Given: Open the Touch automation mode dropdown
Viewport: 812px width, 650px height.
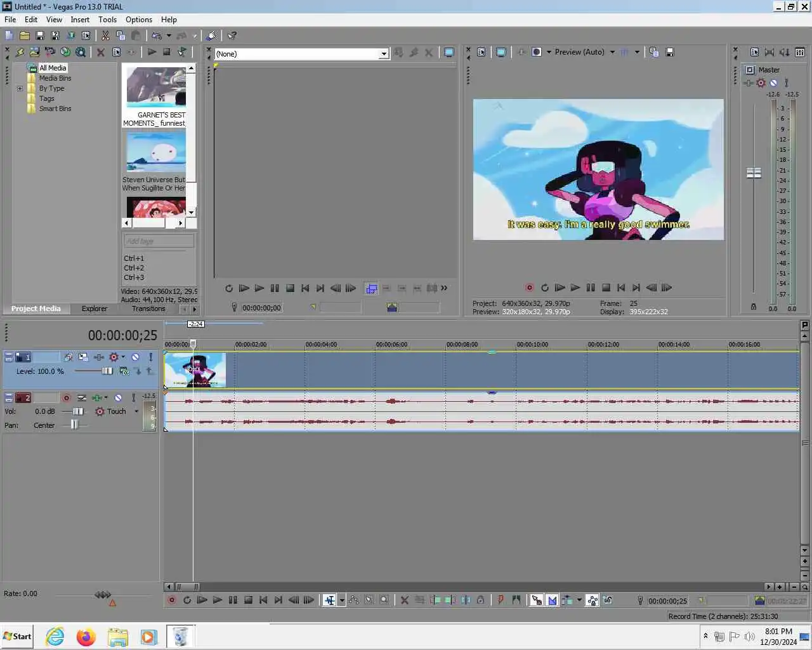Looking at the screenshot, I should [x=136, y=411].
